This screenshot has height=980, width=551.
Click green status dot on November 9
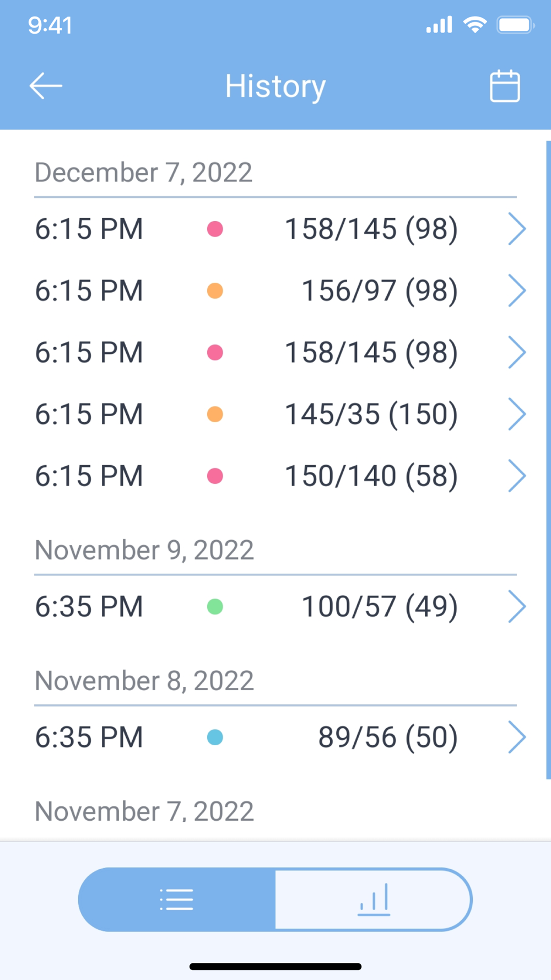pos(215,607)
